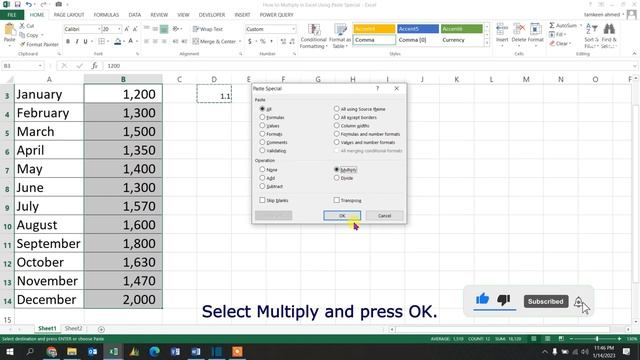Click the Save icon in quick access toolbar
The height and width of the screenshot is (360, 640).
[18, 4]
